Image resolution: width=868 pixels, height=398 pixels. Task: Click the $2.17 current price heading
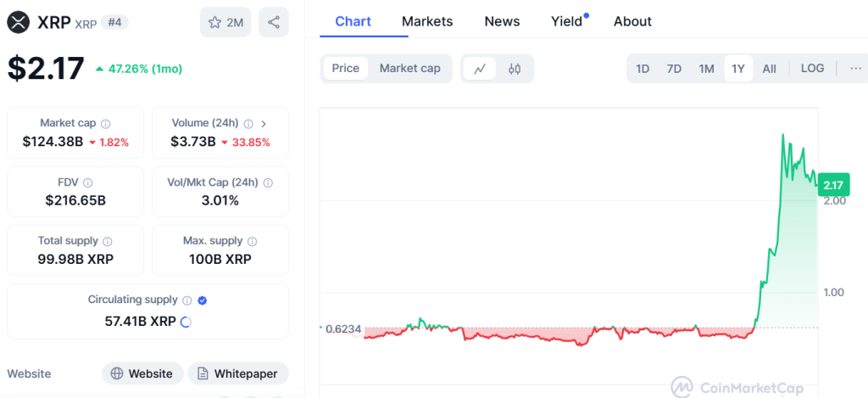pos(46,68)
